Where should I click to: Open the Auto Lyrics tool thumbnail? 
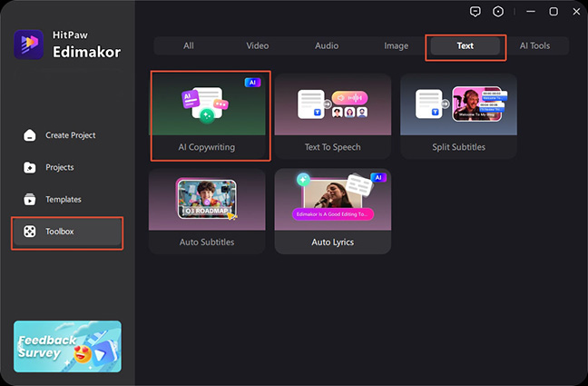pyautogui.click(x=333, y=200)
